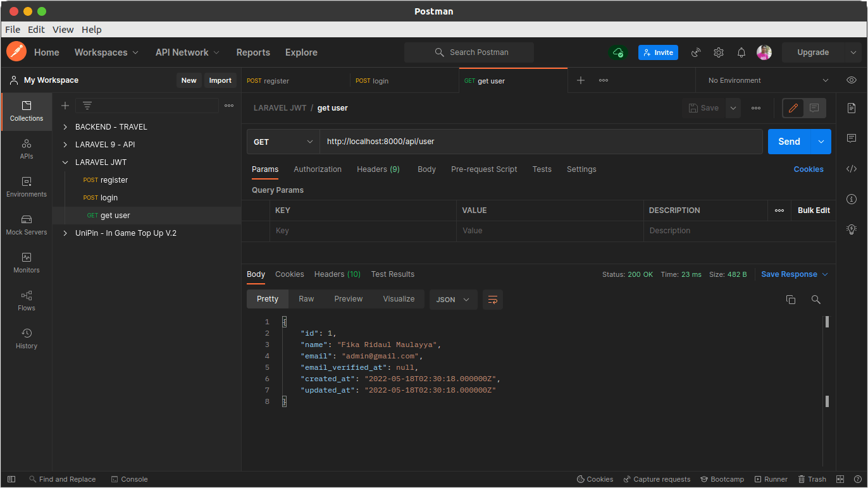Image resolution: width=868 pixels, height=488 pixels.
Task: Open the Mock Servers sidebar section
Action: click(27, 224)
